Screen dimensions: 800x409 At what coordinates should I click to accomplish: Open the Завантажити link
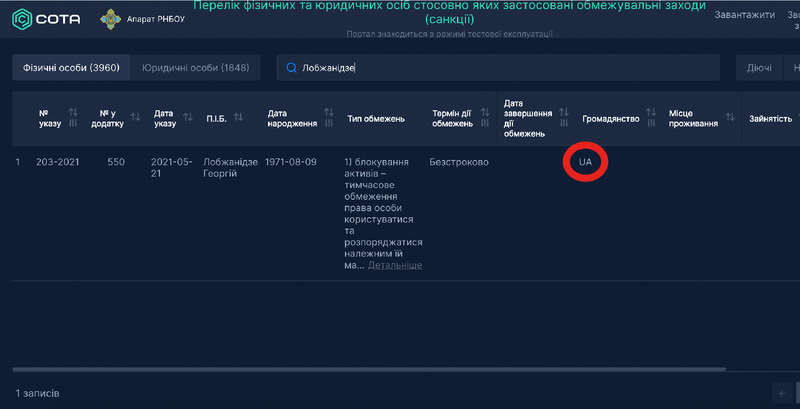point(745,15)
